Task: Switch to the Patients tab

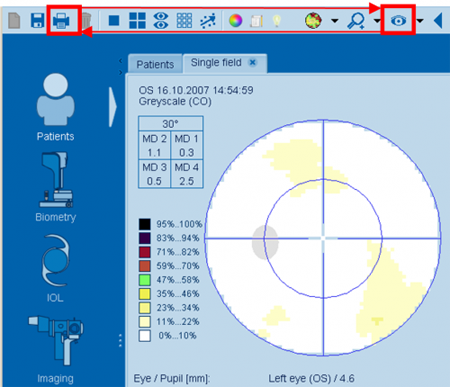Action: [x=155, y=64]
